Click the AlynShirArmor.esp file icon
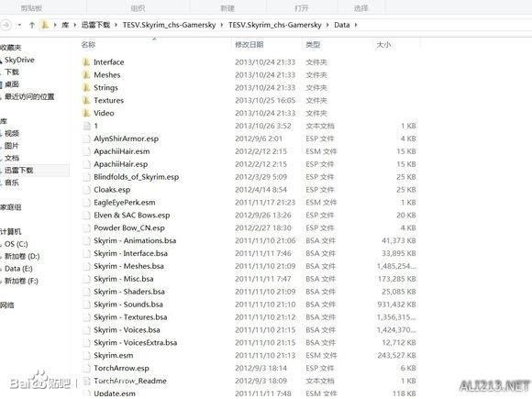The height and width of the screenshot is (399, 532). [x=87, y=139]
